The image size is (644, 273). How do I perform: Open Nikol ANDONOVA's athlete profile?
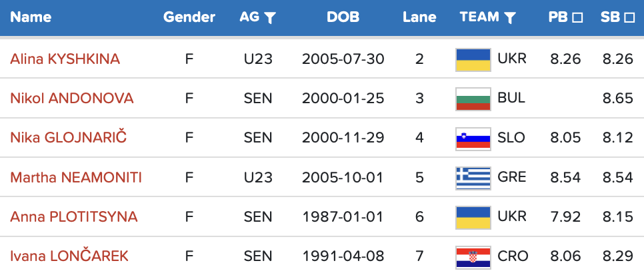[x=72, y=99]
